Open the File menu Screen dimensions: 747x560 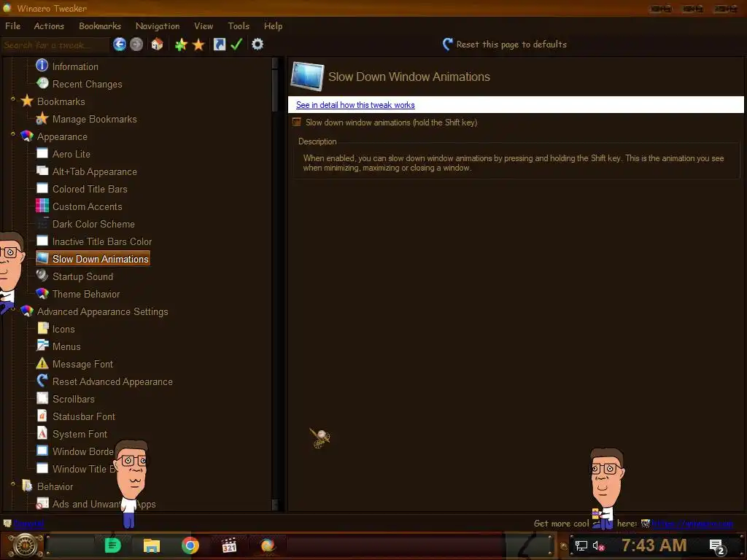point(13,26)
